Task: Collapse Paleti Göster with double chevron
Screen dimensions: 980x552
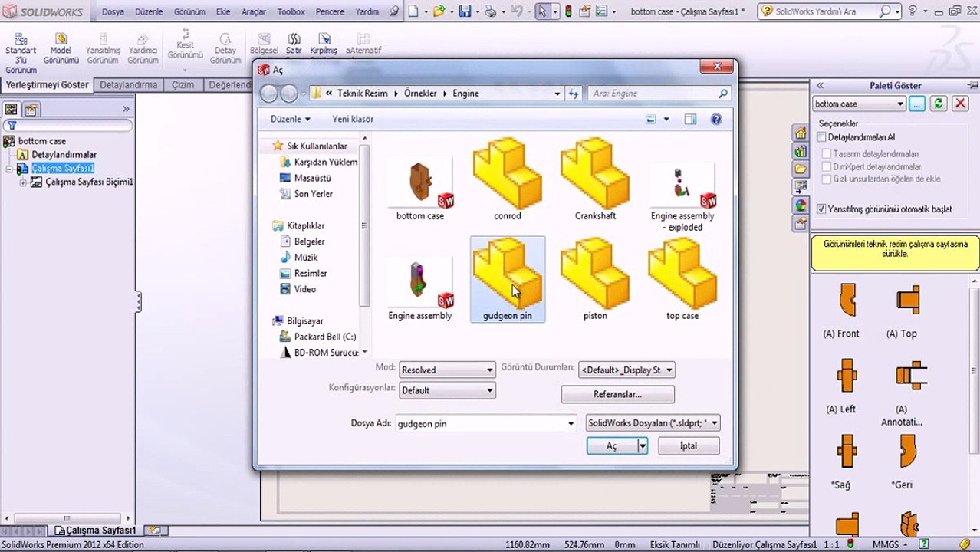Action: click(820, 86)
